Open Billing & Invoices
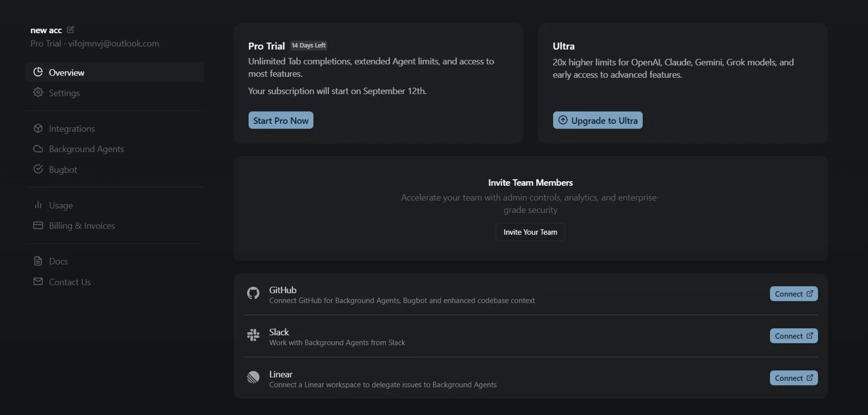Viewport: 868px width, 415px height. pos(115,225)
